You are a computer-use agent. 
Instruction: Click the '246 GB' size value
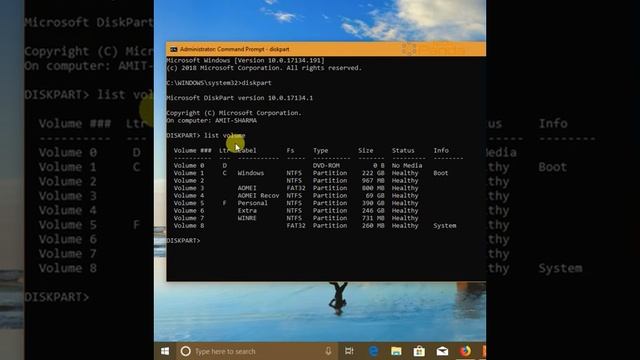pyautogui.click(x=373, y=211)
